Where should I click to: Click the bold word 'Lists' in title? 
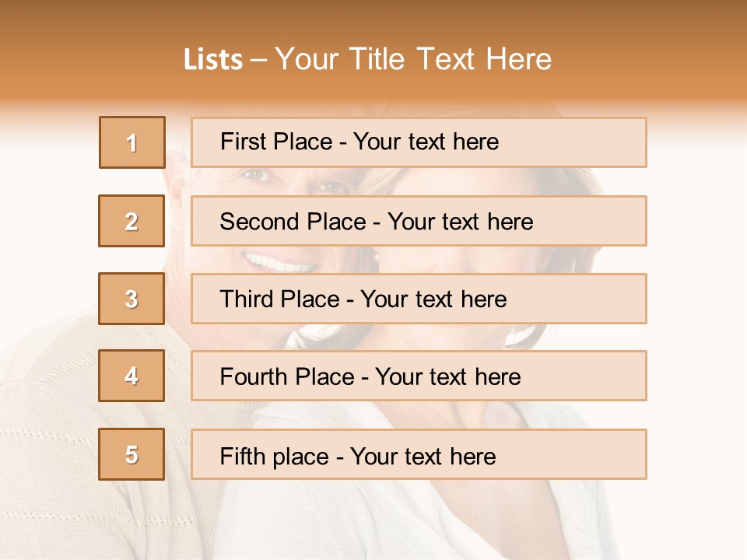pyautogui.click(x=212, y=60)
